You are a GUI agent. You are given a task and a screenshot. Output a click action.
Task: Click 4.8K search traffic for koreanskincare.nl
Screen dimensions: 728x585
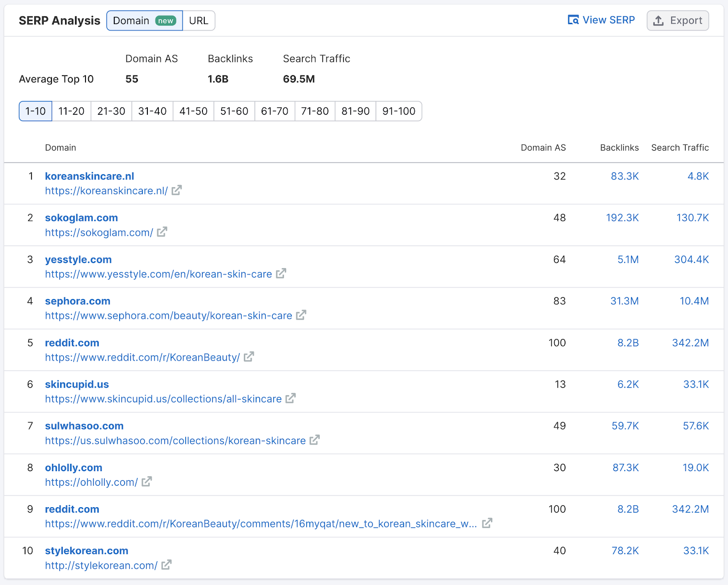pyautogui.click(x=698, y=176)
